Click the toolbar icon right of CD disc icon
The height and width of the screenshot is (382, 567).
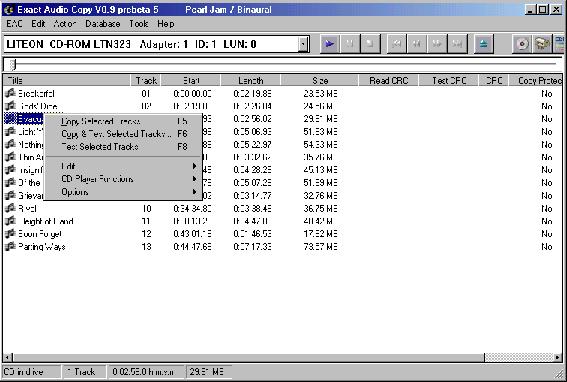coord(542,44)
